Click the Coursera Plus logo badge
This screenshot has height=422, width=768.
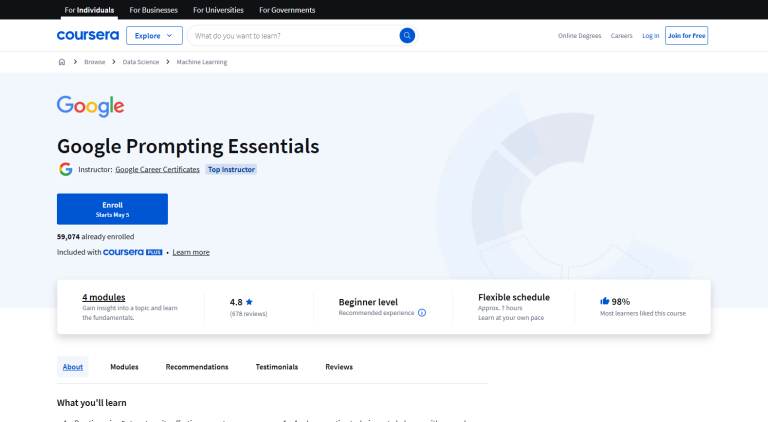pyautogui.click(x=133, y=252)
